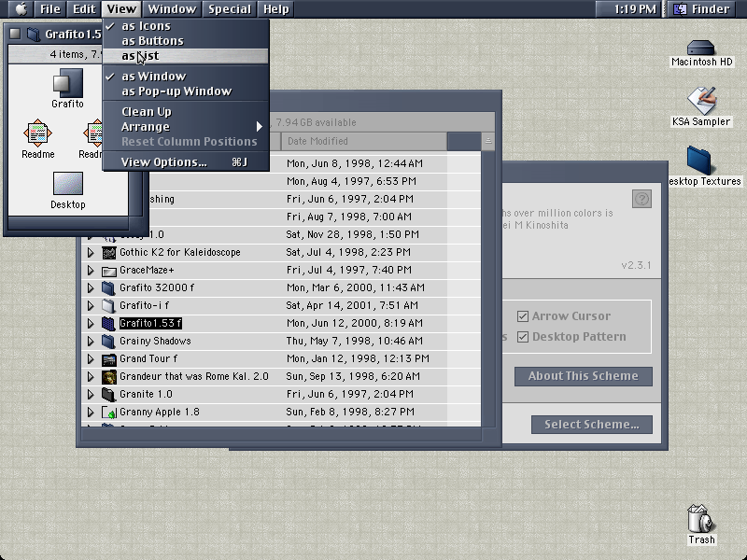This screenshot has height=560, width=747.
Task: Select the KSA Sampler desktop icon
Action: pos(701,100)
